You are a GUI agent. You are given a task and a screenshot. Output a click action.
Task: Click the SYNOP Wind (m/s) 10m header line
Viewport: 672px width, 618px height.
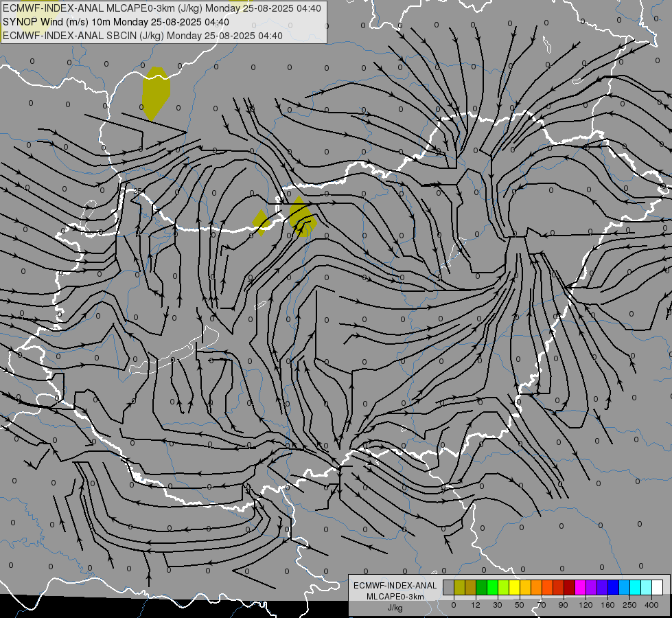point(116,22)
